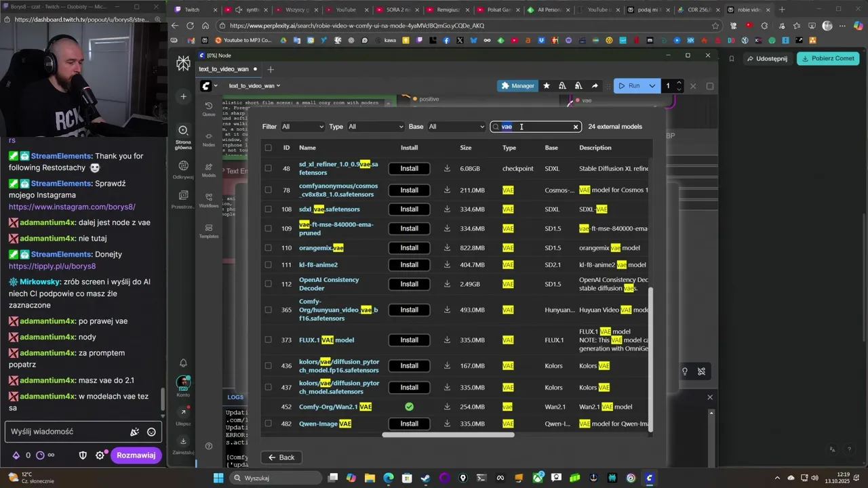Viewport: 868px width, 488px height.
Task: Open the Queue panel in ComfyUI sidebar
Action: (x=209, y=108)
